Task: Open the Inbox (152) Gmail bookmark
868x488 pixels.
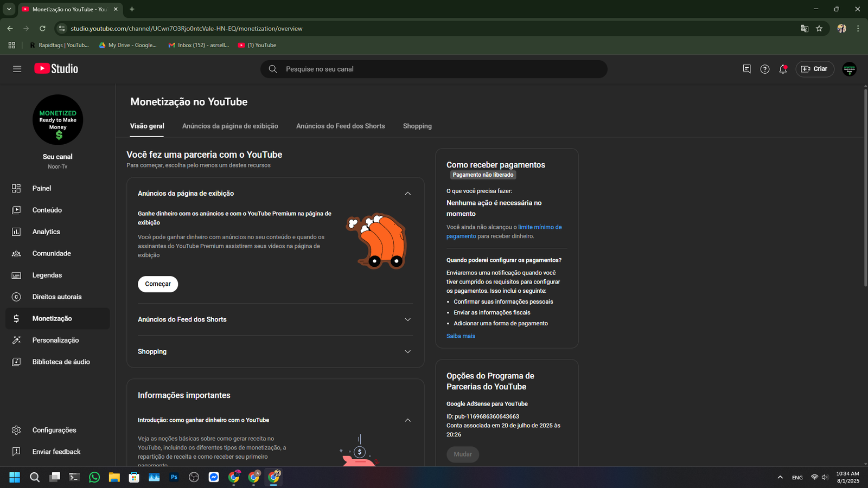Action: point(199,45)
